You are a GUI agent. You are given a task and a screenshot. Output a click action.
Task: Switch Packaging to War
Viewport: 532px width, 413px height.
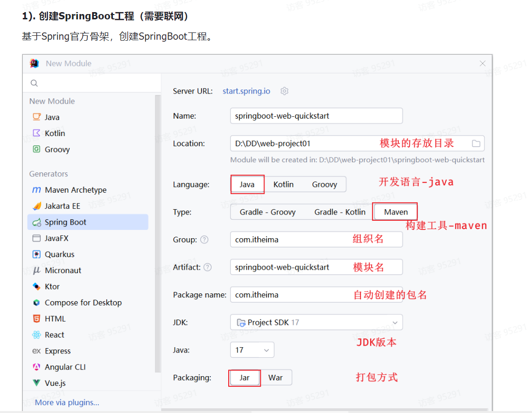(x=275, y=377)
